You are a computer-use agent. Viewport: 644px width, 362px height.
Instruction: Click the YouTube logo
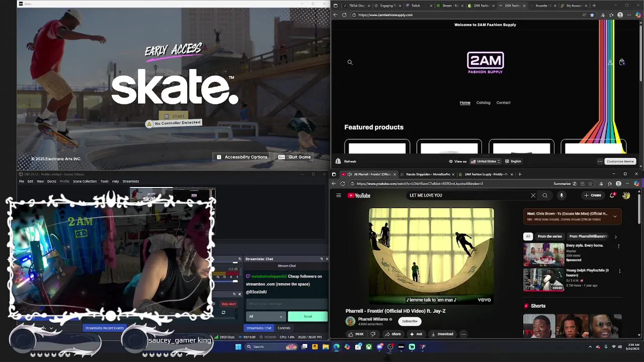(x=359, y=196)
